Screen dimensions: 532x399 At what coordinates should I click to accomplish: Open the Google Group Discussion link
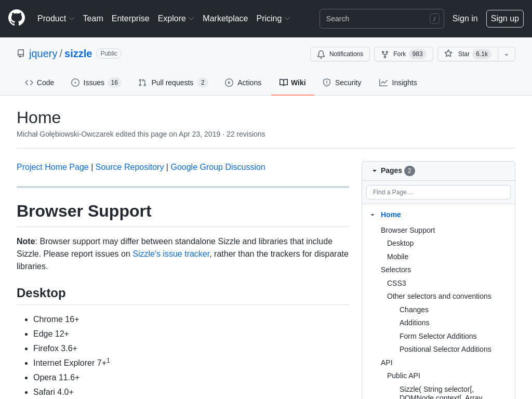218,167
